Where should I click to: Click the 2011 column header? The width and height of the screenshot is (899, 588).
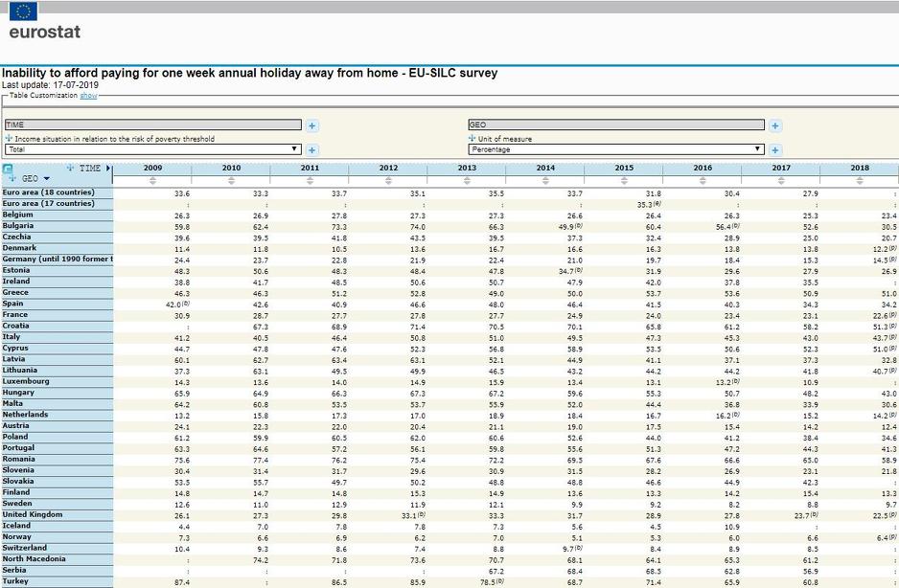click(310, 168)
